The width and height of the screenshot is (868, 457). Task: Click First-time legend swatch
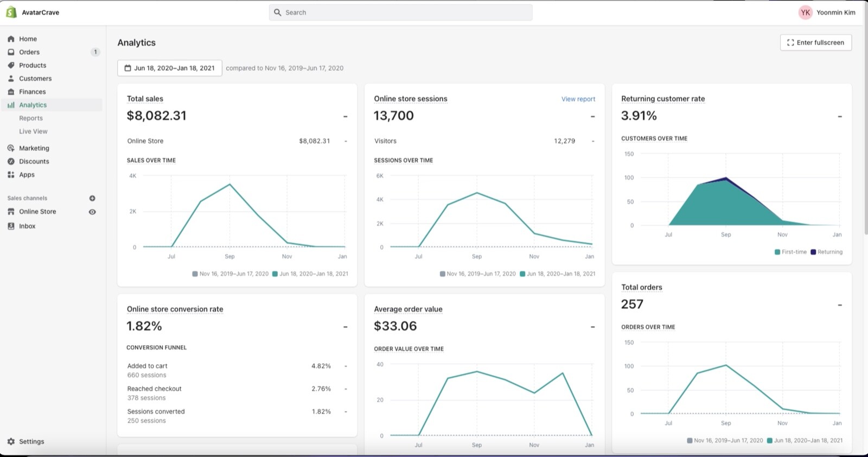pyautogui.click(x=777, y=252)
